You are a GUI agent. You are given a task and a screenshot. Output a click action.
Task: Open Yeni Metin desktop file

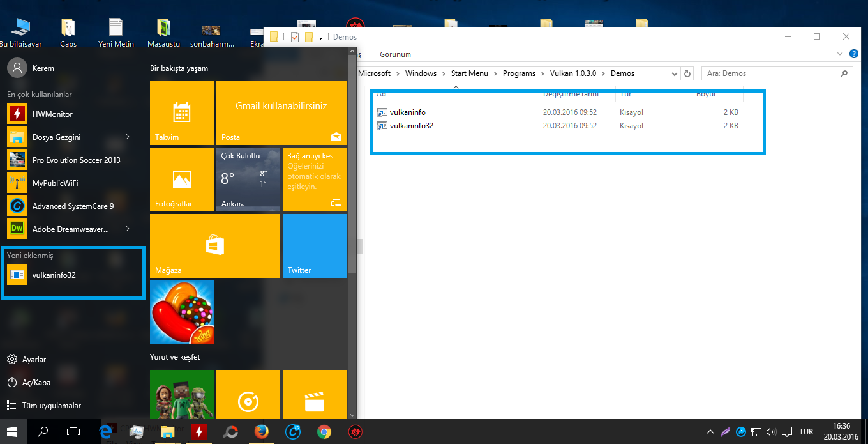click(116, 33)
